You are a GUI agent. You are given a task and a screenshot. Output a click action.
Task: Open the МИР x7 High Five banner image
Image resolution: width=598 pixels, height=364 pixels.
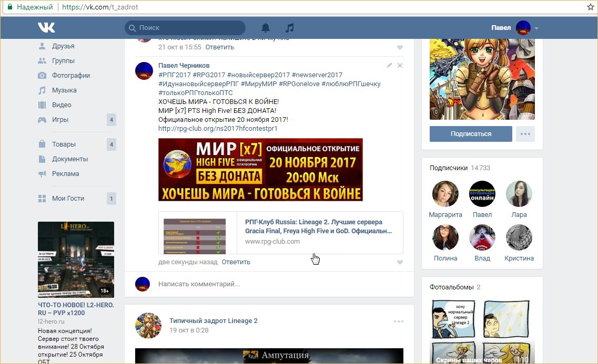tap(260, 170)
